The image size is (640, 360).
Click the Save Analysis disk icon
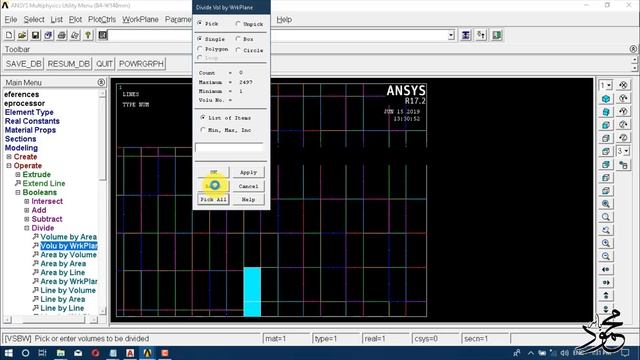[x=36, y=35]
